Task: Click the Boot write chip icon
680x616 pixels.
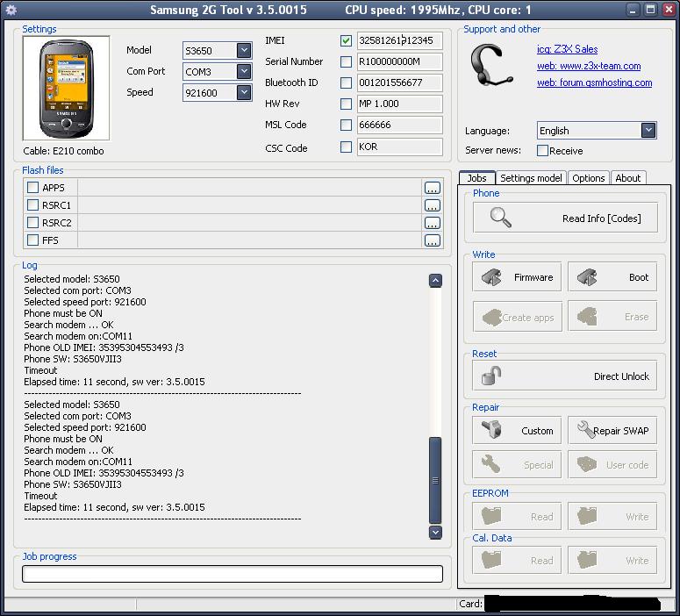Action: click(x=587, y=276)
